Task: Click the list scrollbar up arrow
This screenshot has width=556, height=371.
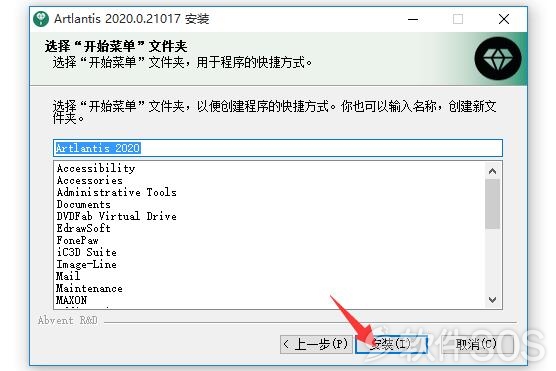Action: click(492, 171)
